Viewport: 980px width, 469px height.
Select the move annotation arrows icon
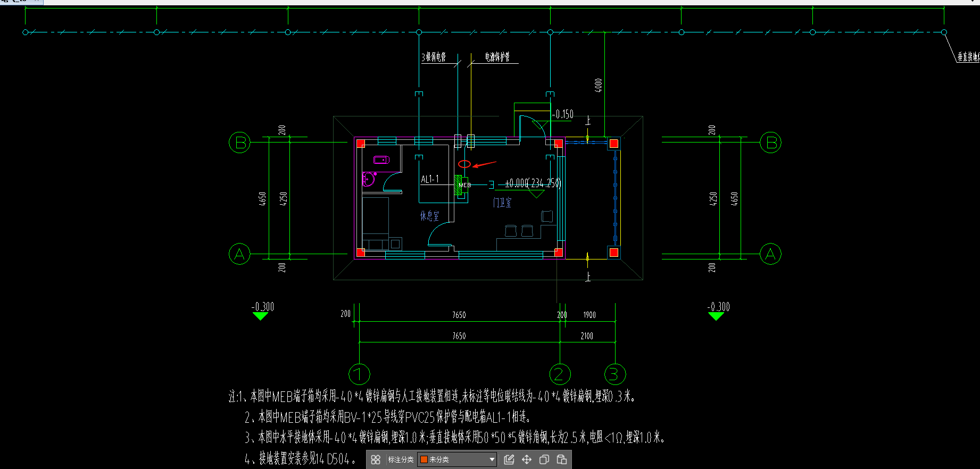click(527, 459)
